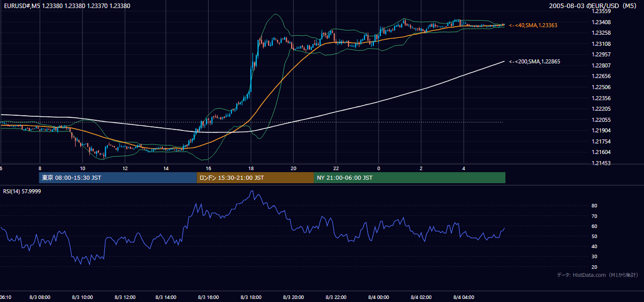The image size is (644, 302).
Task: Click the Tokyo 08:00-15:30 JST session bar
Action: (118, 178)
